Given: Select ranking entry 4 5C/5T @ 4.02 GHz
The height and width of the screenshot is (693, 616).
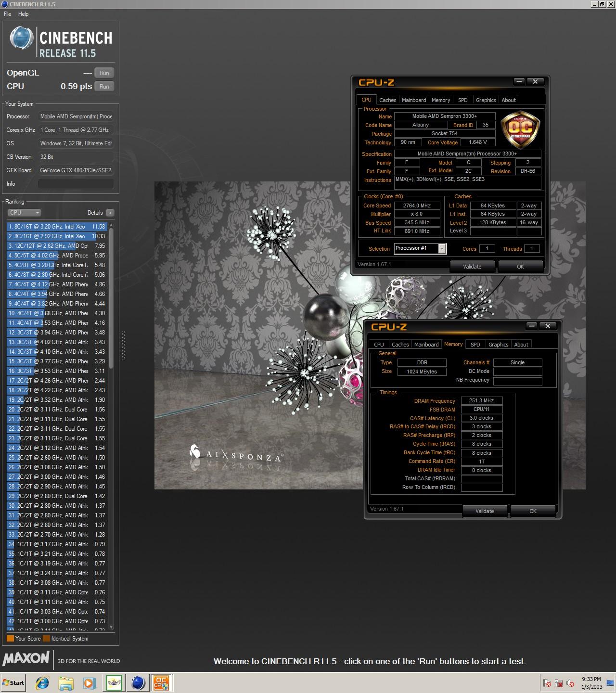Looking at the screenshot, I should click(x=57, y=255).
